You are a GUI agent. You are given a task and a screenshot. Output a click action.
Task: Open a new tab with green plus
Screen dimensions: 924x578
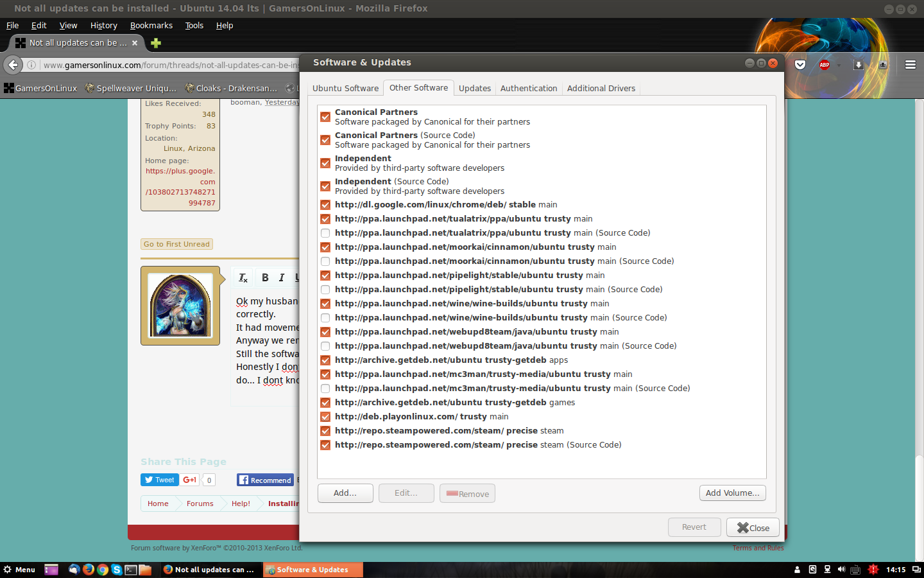pos(155,43)
